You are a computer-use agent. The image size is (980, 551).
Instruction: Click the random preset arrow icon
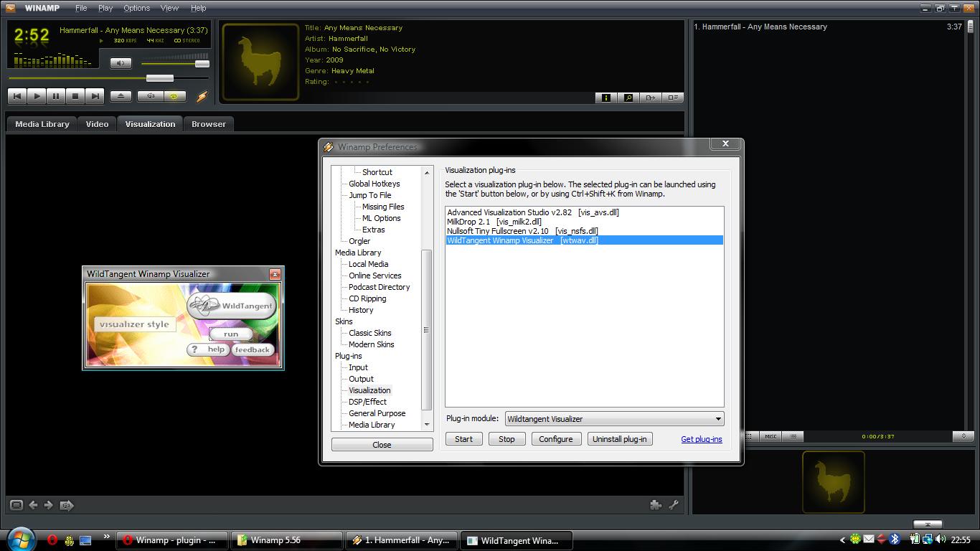tap(67, 505)
